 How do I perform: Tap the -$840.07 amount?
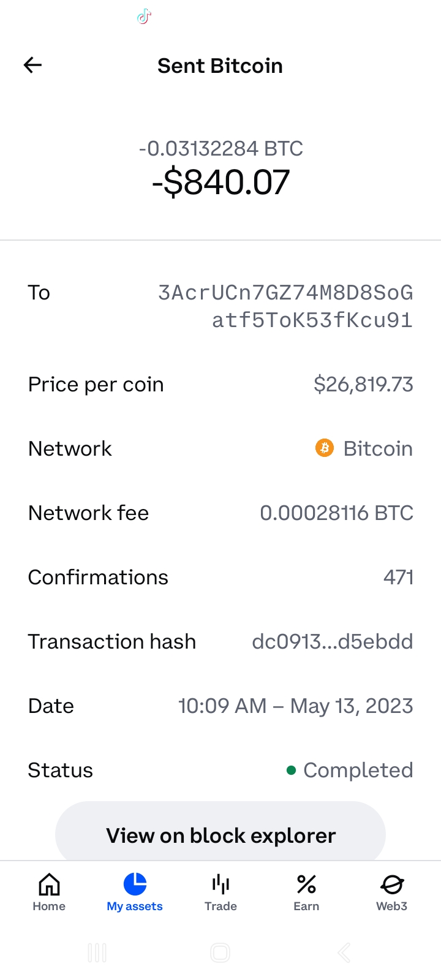tap(221, 183)
